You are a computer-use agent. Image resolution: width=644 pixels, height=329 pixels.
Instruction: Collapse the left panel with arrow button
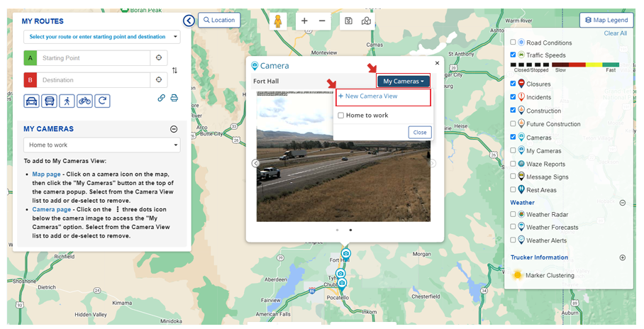pos(189,21)
